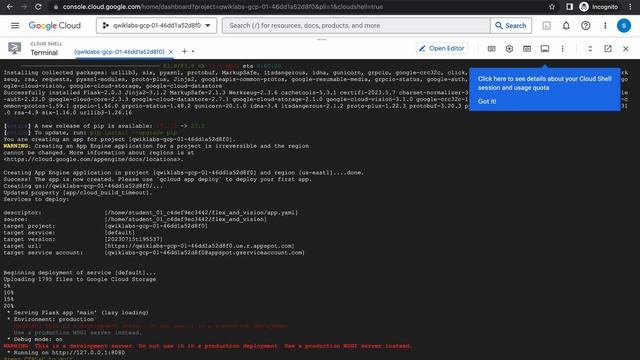Click the target version 20230715t195537 value
Screen dimensions: 640x360
[x=133, y=239]
